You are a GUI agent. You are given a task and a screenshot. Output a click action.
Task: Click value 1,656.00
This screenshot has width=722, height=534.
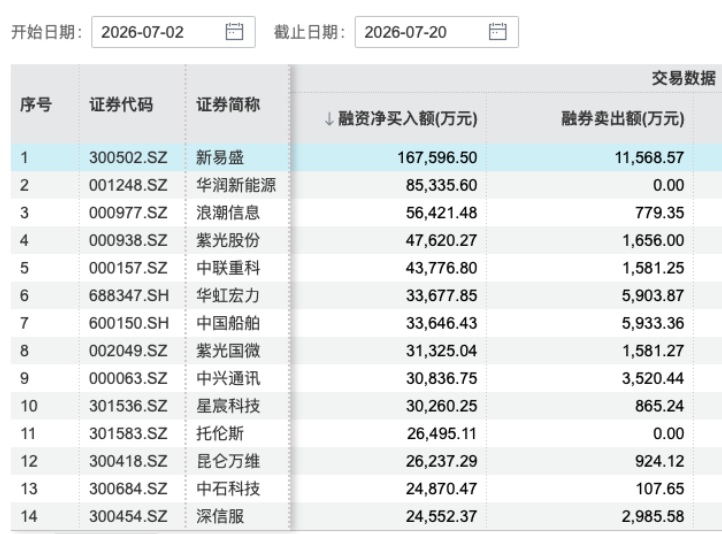(653, 240)
